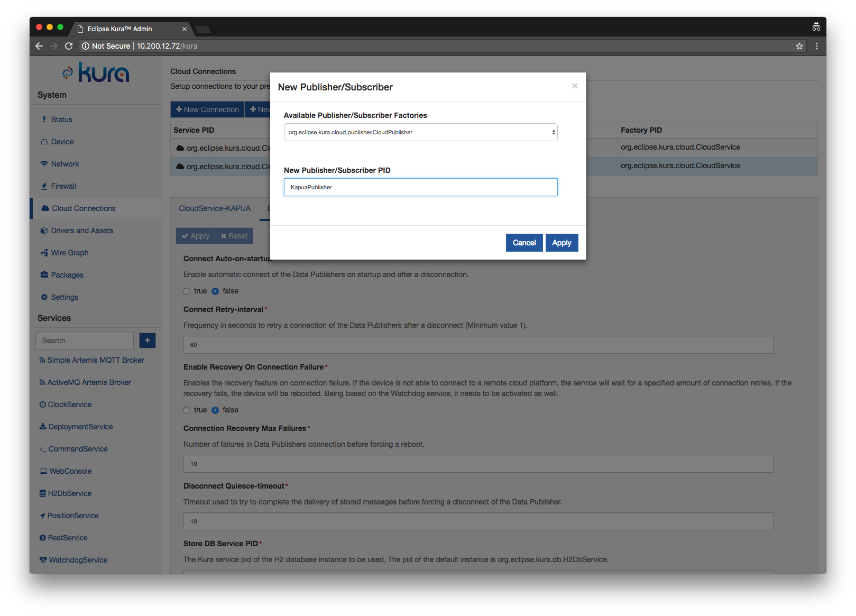Click the Cloud Connections cloud icon
This screenshot has width=856, height=616.
[45, 208]
